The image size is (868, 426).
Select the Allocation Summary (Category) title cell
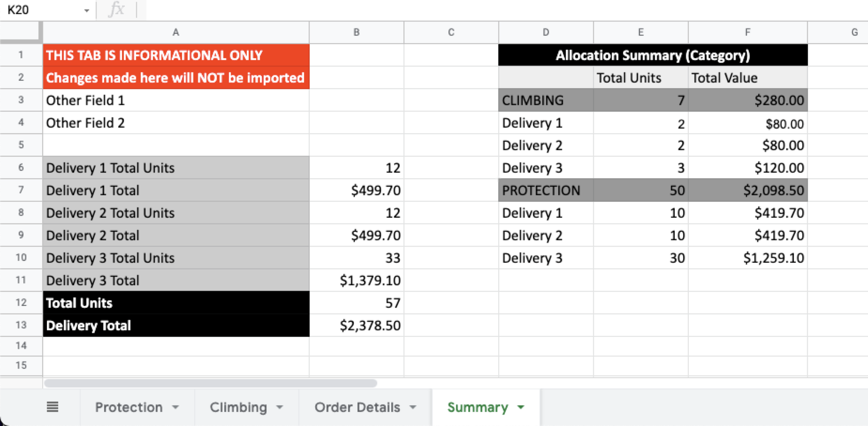click(x=652, y=55)
